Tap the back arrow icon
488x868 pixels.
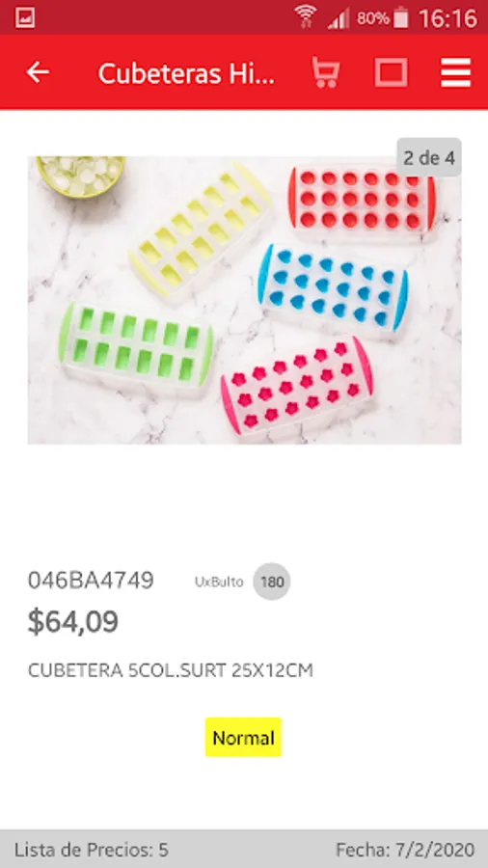pyautogui.click(x=38, y=72)
